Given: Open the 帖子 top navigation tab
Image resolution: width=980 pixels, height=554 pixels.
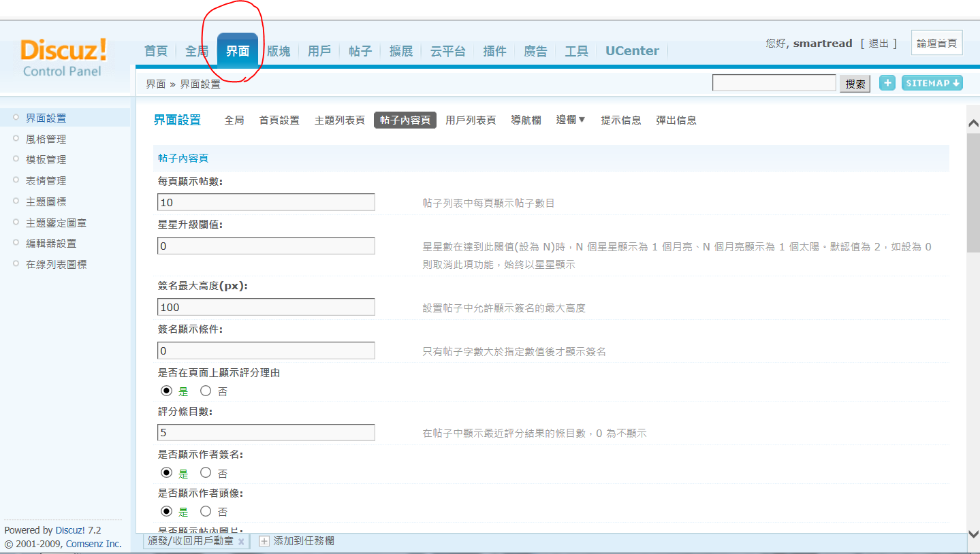Looking at the screenshot, I should click(x=360, y=51).
